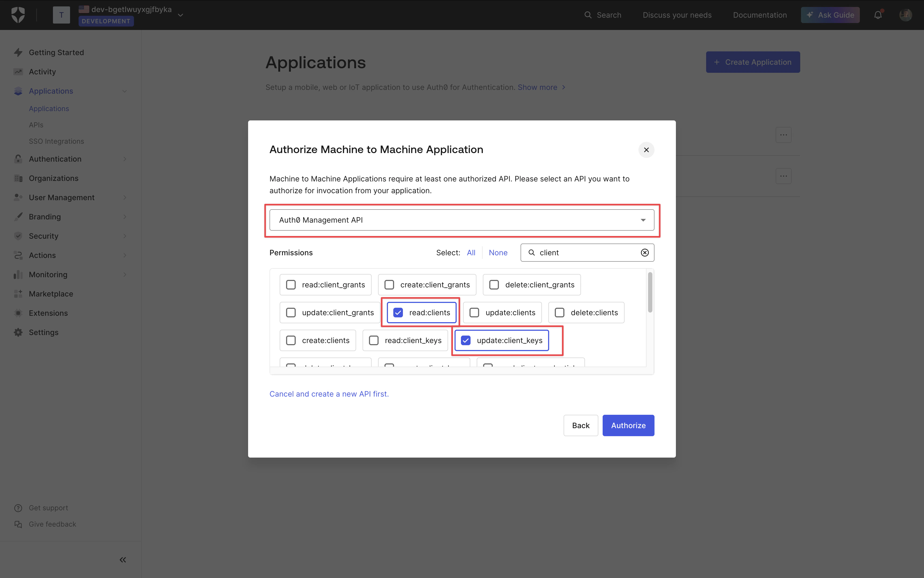Check the update:client_grants permission

tap(291, 313)
